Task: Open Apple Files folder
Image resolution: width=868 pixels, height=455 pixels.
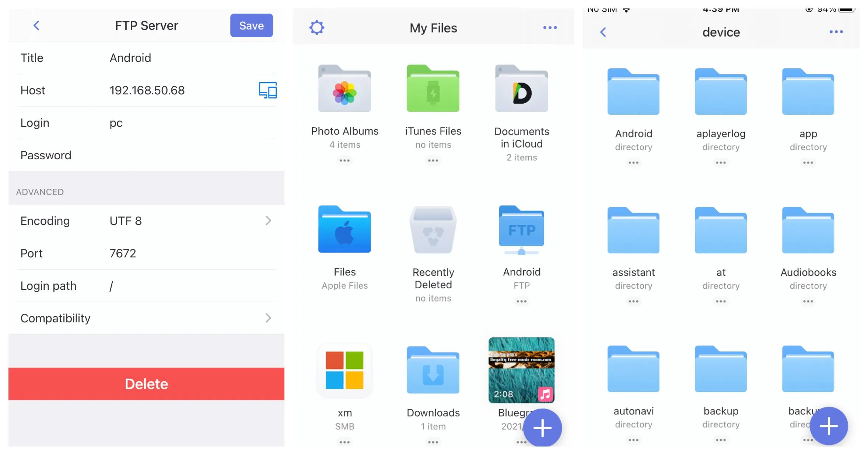Action: (344, 229)
